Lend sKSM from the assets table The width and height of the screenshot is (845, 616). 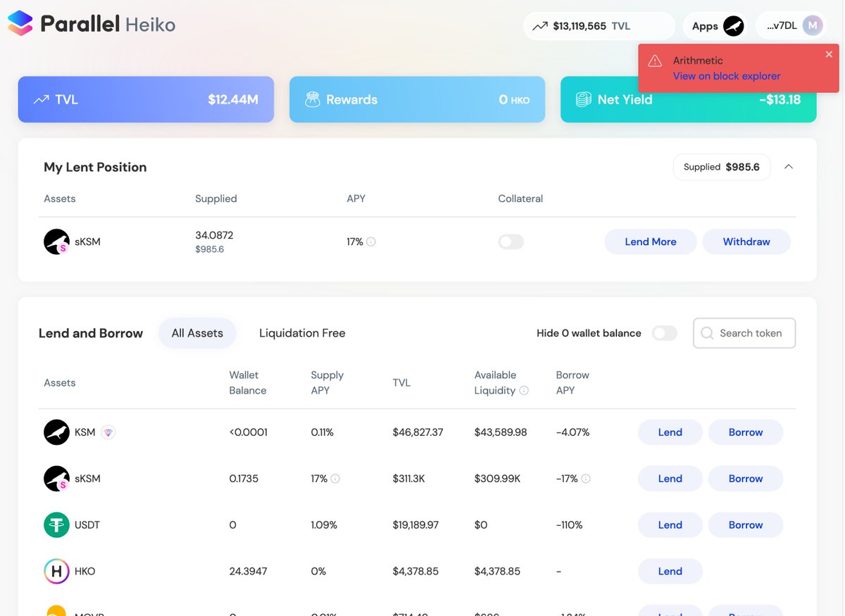click(670, 479)
